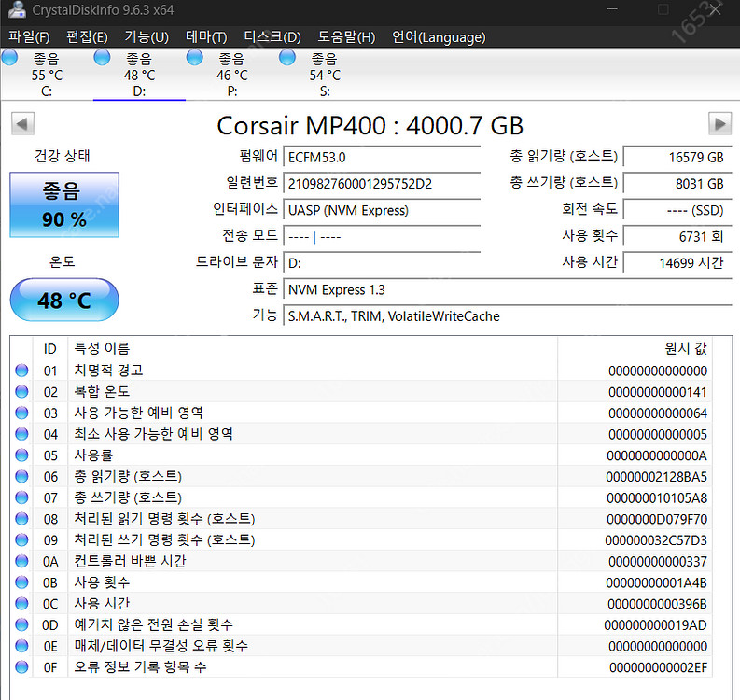
Task: Click status orb for 0F 오류 정보 기록 항목 수
Action: tap(21, 667)
